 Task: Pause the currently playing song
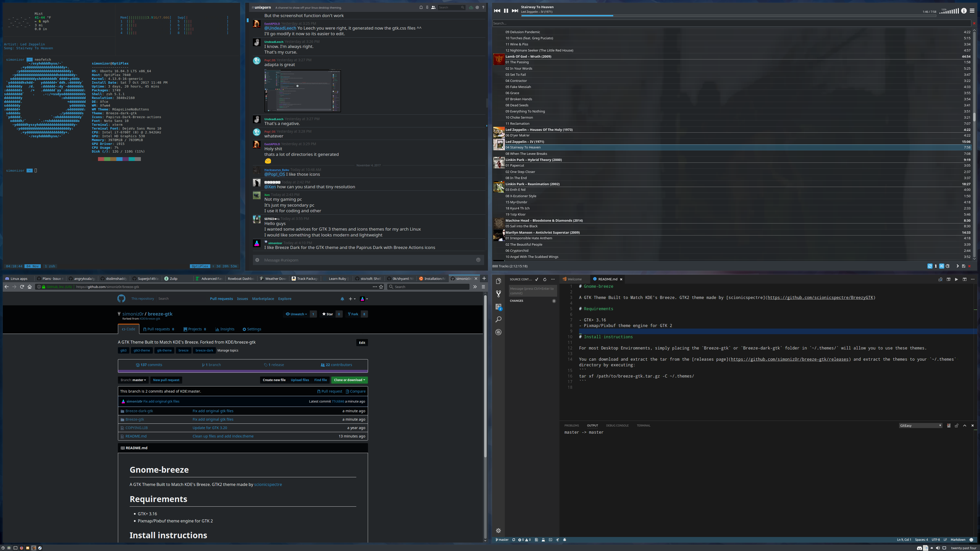[x=506, y=11]
